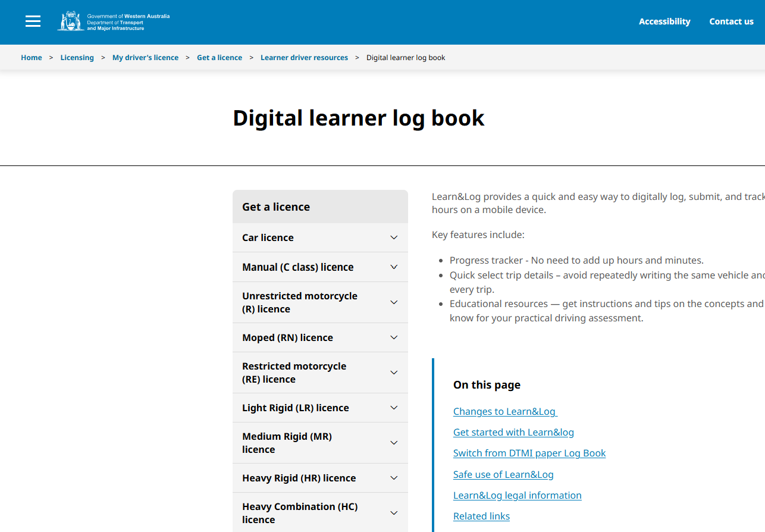Jump to Changes to Learn&Log

(504, 411)
